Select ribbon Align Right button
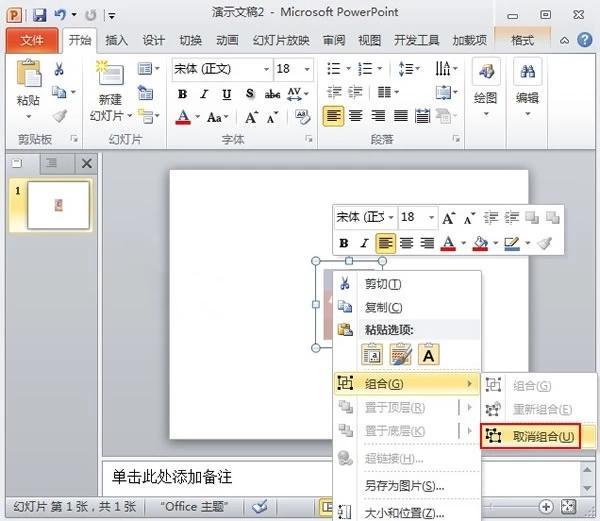 pos(378,116)
